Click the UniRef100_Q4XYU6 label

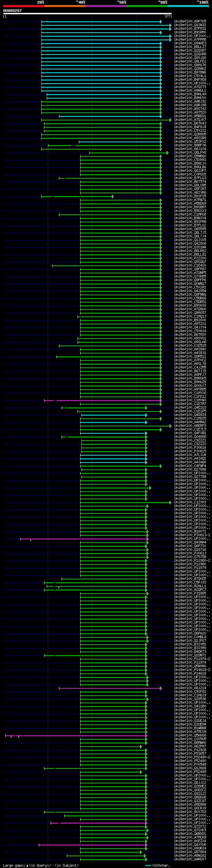click(190, 845)
